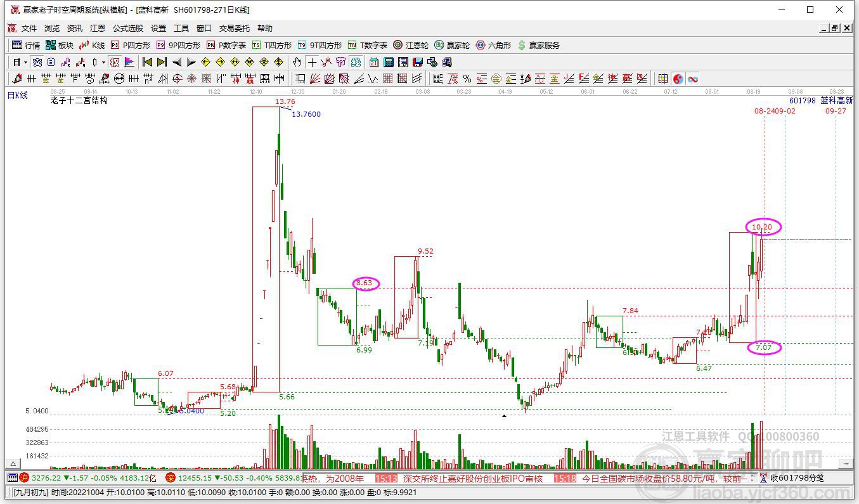Click the 日K线 period label
The image size is (859, 504).
(18, 95)
